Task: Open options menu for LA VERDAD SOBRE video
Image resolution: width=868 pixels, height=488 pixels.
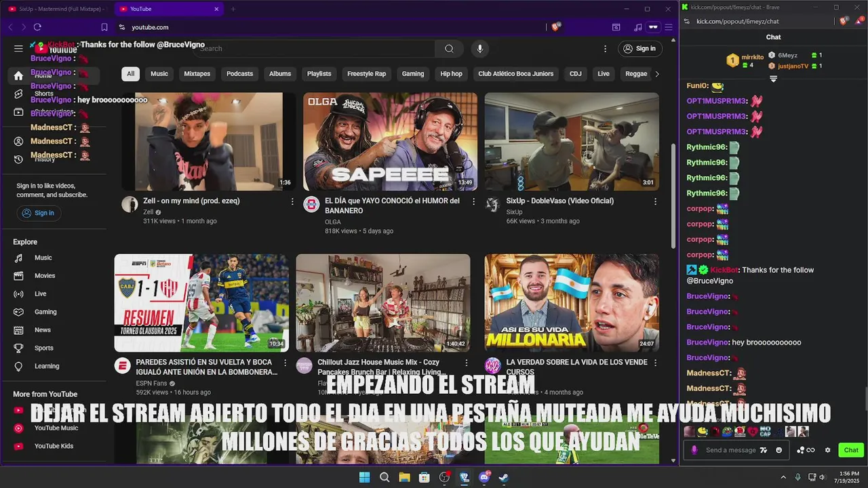Action: click(655, 363)
